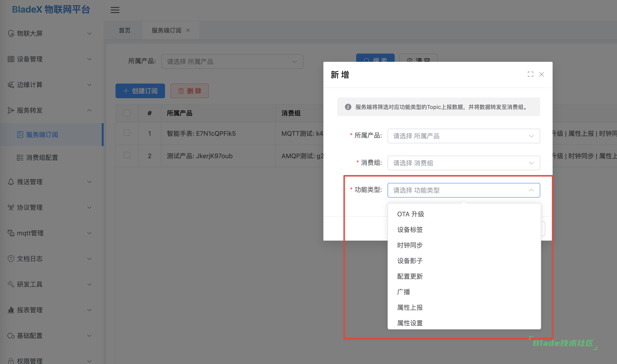Screen dimensions: 617x364
Task: Click the 设备管理 sidebar icon
Action: tap(11, 59)
